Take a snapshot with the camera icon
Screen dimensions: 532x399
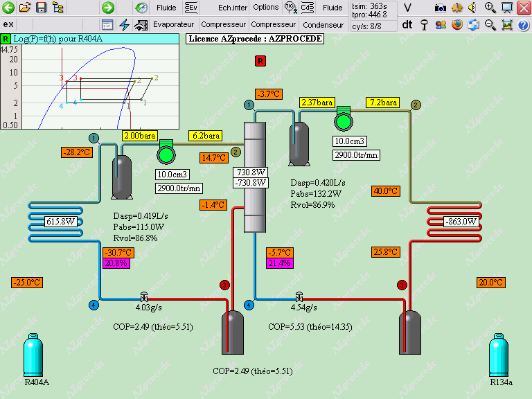coord(440,8)
